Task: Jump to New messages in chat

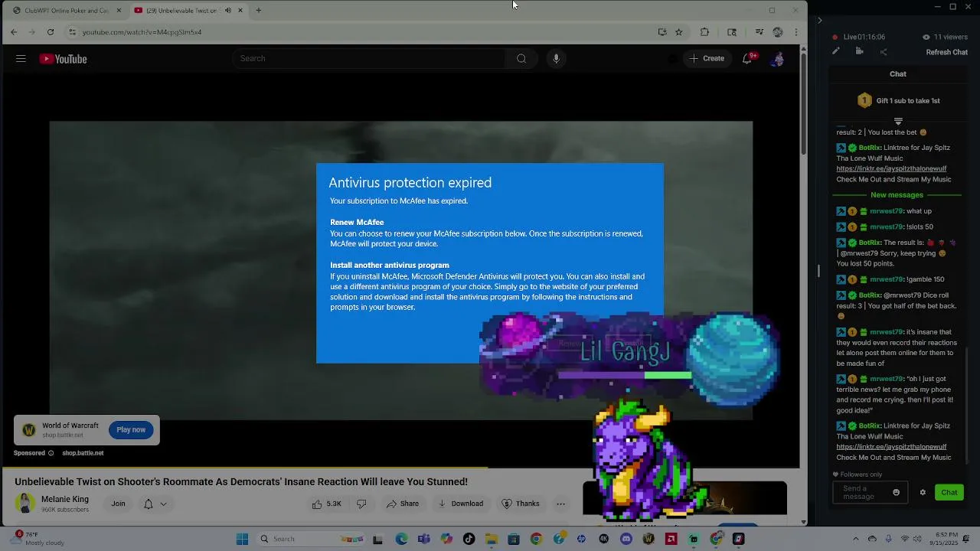Action: coord(897,195)
